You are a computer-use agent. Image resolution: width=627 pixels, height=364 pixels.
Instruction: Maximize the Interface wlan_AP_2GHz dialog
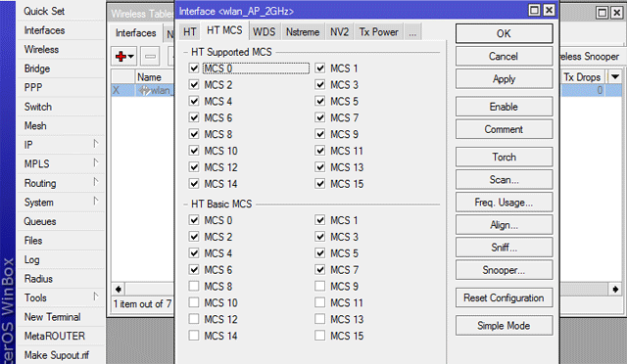tap(534, 11)
